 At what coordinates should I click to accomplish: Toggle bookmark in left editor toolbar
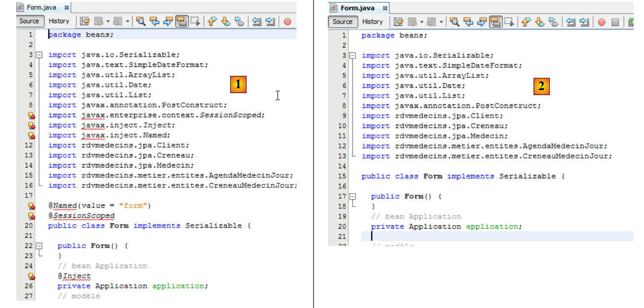(240, 21)
